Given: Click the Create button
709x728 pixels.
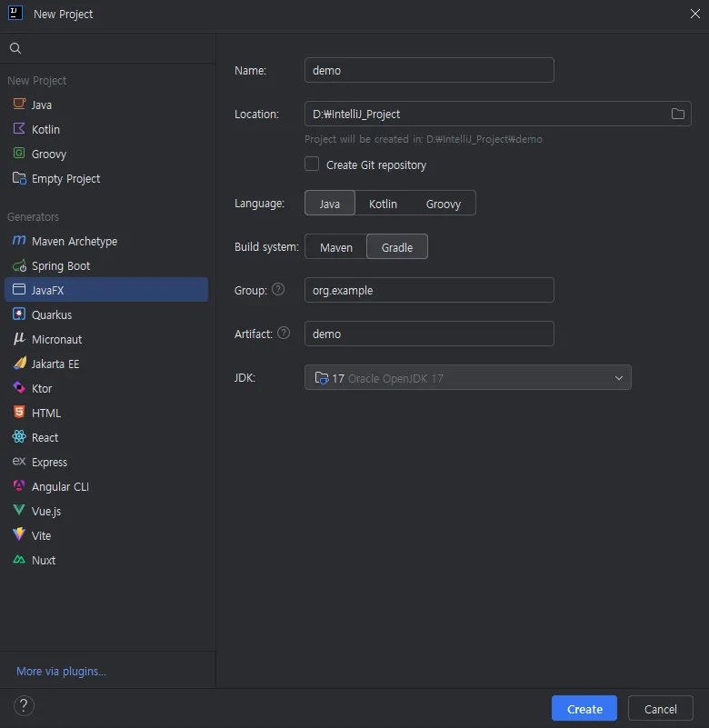Looking at the screenshot, I should tap(584, 708).
